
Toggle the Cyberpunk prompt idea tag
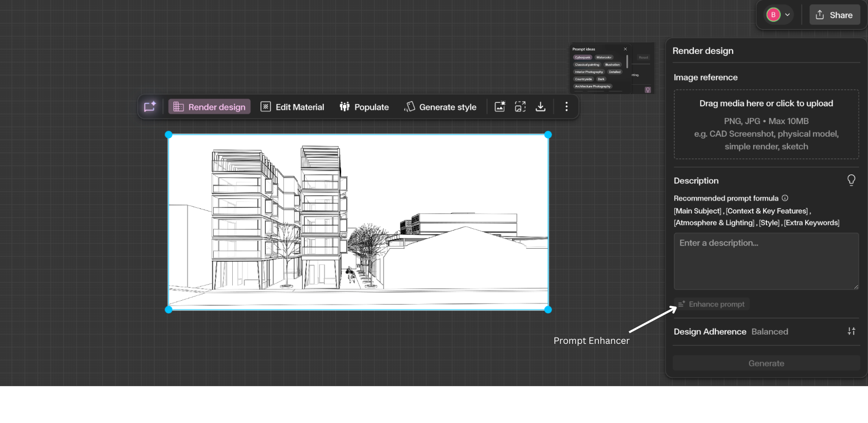coord(583,57)
